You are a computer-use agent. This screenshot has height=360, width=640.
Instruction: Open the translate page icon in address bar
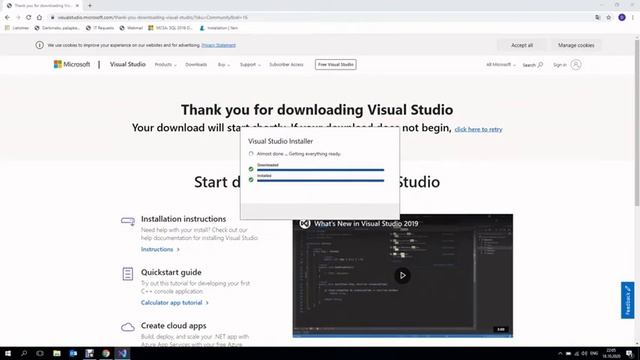pos(598,18)
